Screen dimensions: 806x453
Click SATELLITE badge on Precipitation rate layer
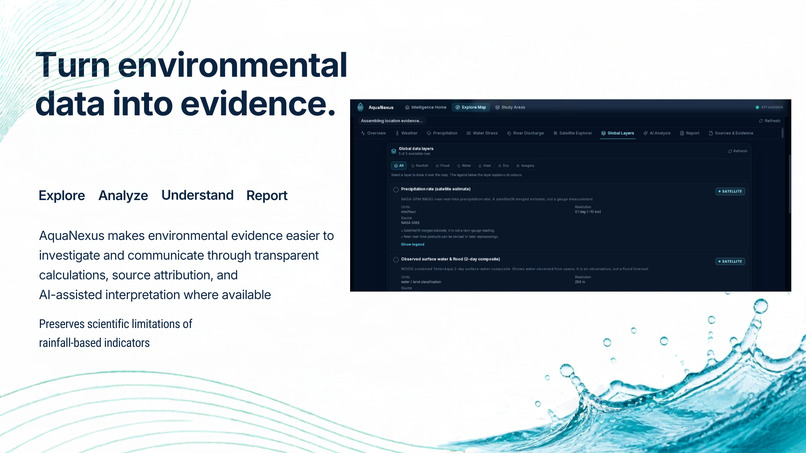click(730, 191)
